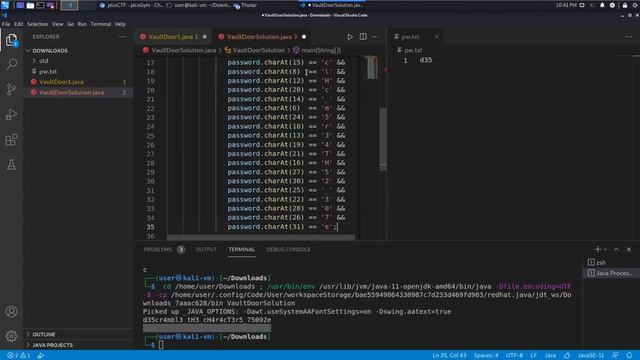Switch to picoCTF browser window in taskbar

coord(131,5)
